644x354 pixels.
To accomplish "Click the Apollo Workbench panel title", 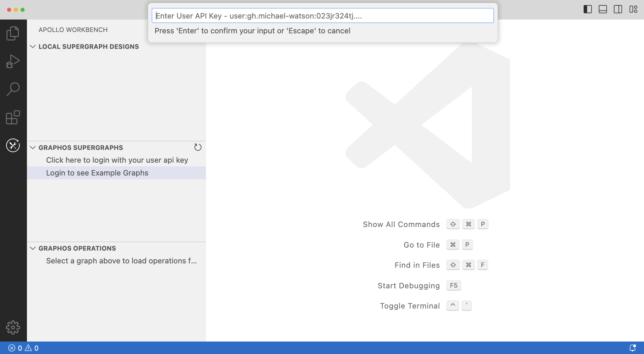I will (73, 30).
